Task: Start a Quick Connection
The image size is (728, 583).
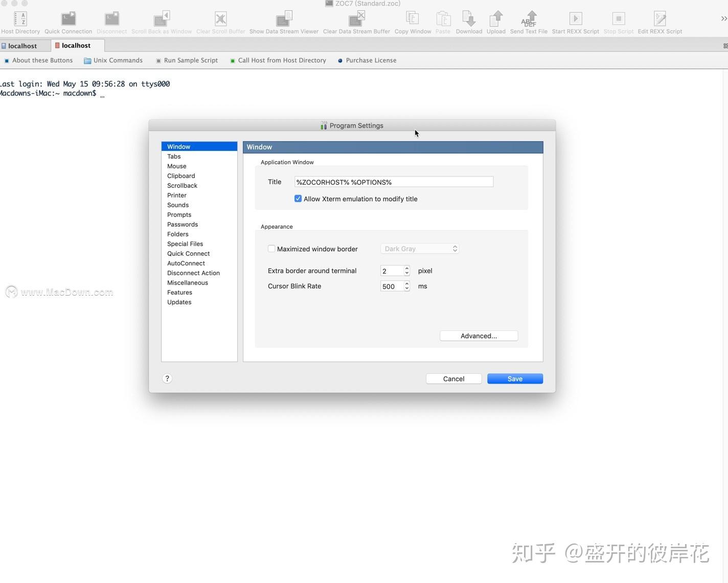Action: coord(67,18)
